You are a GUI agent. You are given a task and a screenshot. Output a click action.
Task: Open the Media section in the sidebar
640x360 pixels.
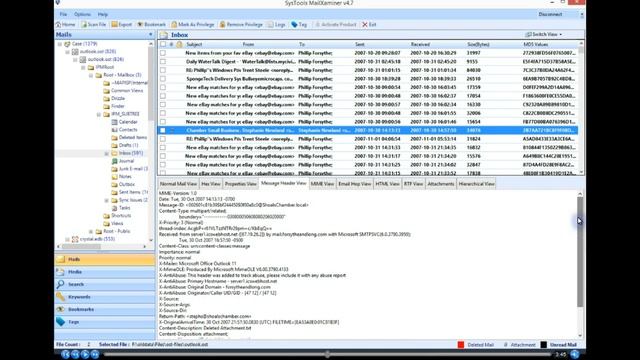(x=105, y=272)
